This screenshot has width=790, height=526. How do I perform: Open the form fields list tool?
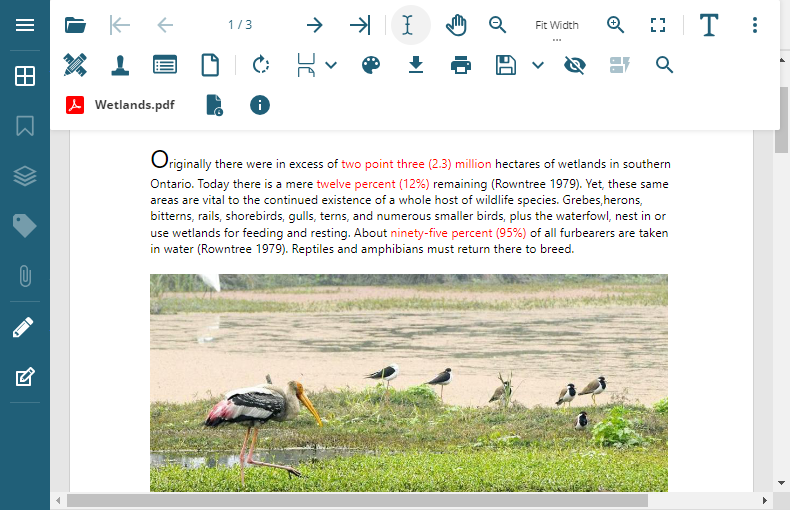tap(165, 65)
